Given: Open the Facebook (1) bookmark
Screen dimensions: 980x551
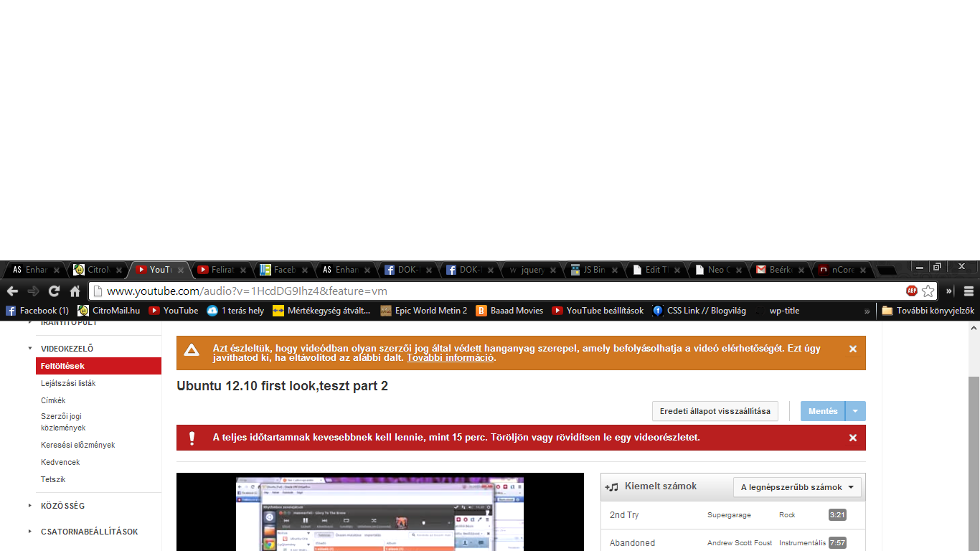Looking at the screenshot, I should [x=37, y=311].
